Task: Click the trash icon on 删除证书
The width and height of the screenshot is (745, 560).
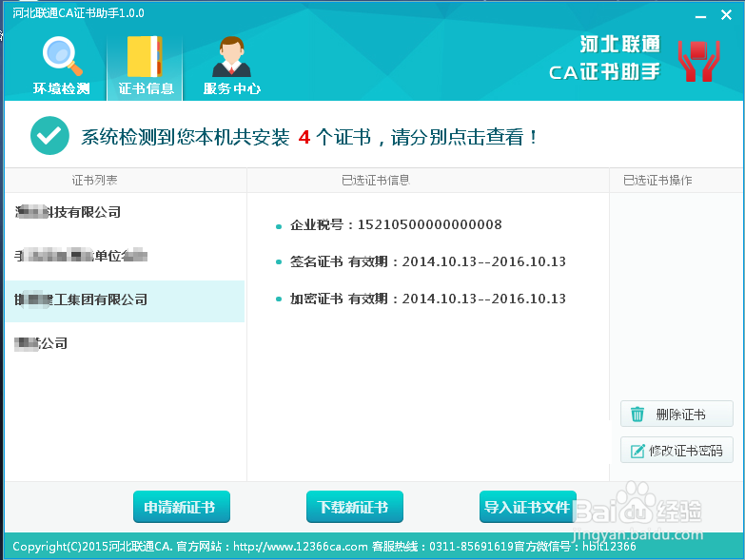Action: click(637, 414)
